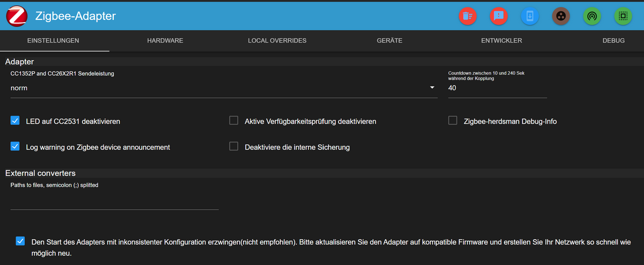Uncheck force adapter start with inconsistent configuration
Screen dimensions: 644x265
(20, 241)
